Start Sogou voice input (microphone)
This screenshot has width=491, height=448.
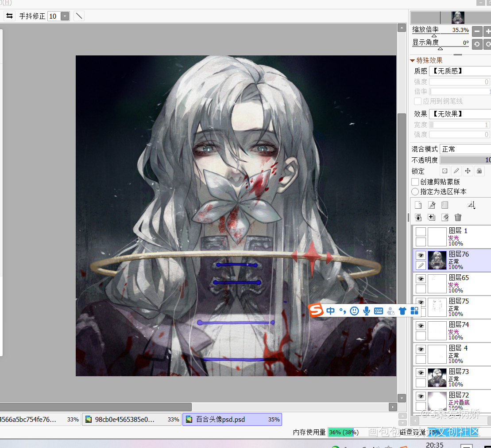point(367,311)
